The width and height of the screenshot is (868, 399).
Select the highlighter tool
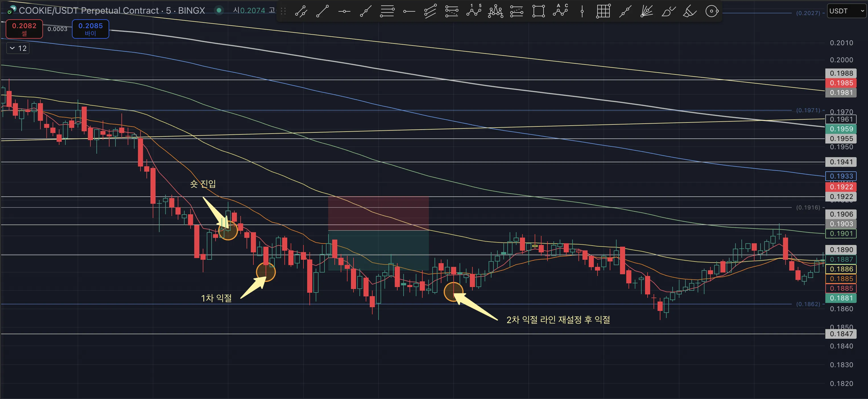tap(690, 11)
